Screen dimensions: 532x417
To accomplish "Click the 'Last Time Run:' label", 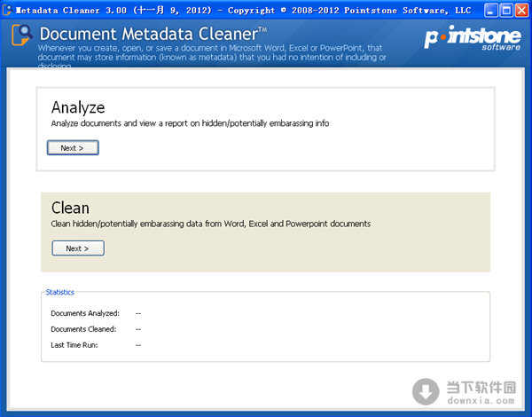I will pyautogui.click(x=74, y=345).
